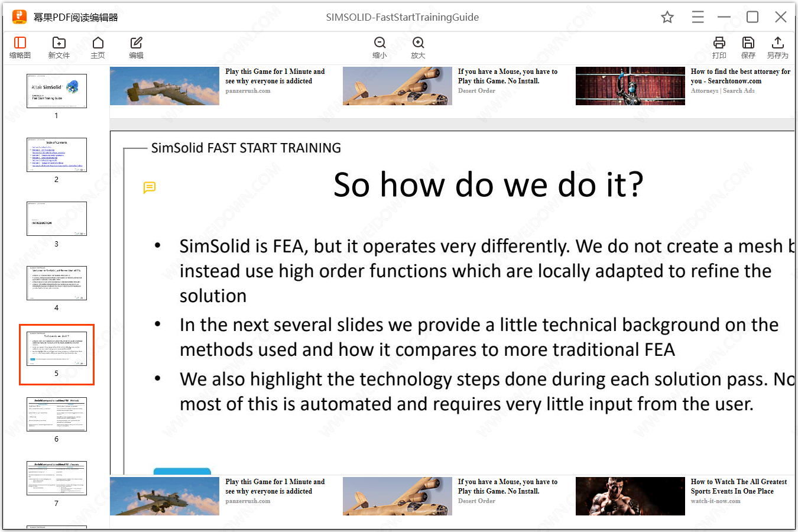Select page 7 thumbnail
Screen dimensions: 798x532
coord(57,478)
